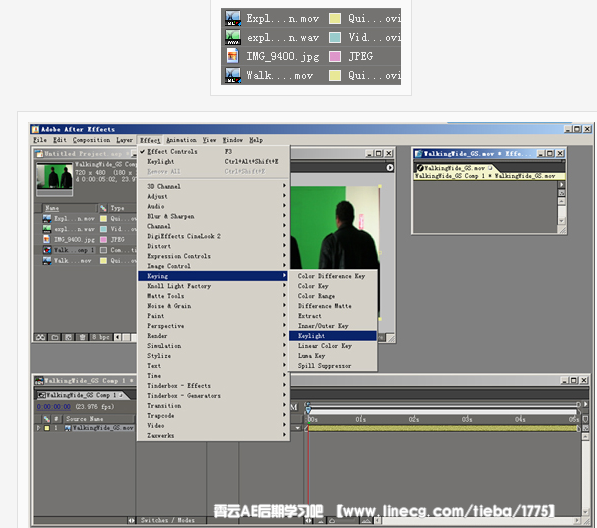This screenshot has height=528, width=597.
Task: Click the yellow label swatch of layer 1
Action: pyautogui.click(x=47, y=428)
